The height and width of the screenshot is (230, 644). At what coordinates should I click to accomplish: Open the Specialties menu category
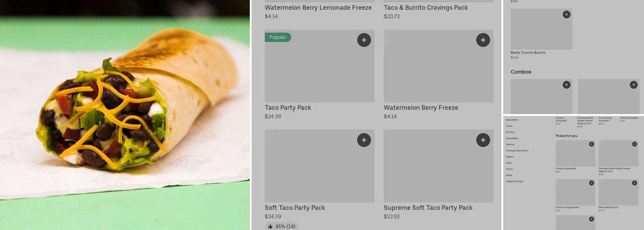tap(512, 120)
